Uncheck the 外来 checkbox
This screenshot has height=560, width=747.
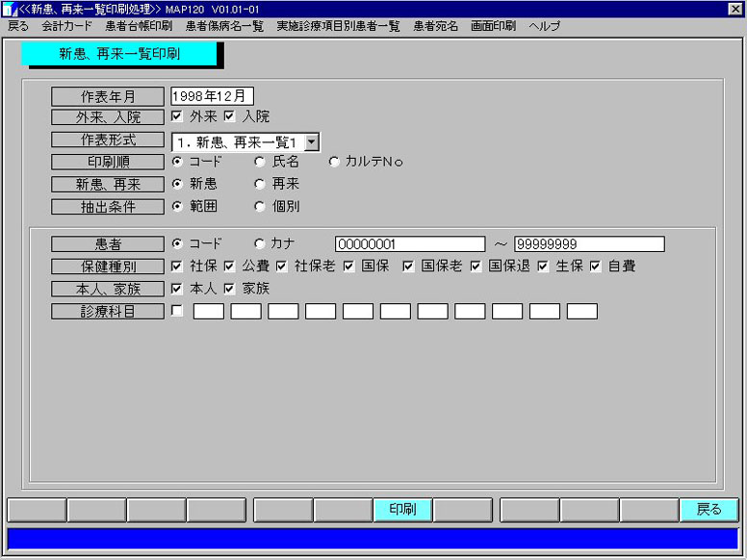pos(177,117)
